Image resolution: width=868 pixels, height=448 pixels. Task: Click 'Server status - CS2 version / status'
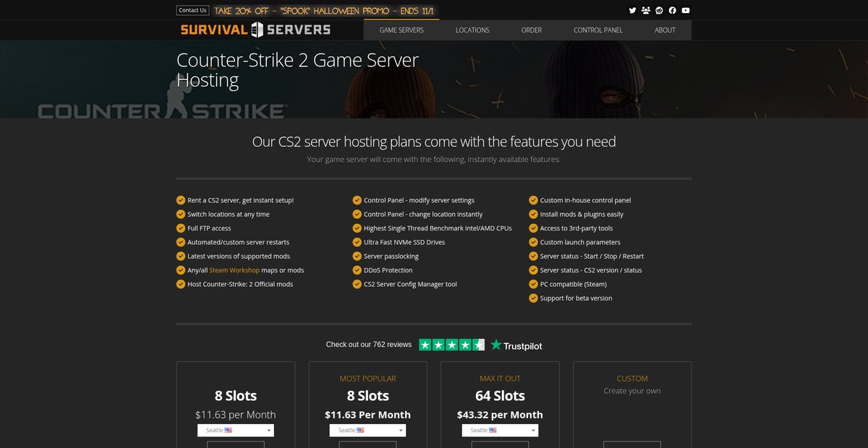pos(591,270)
